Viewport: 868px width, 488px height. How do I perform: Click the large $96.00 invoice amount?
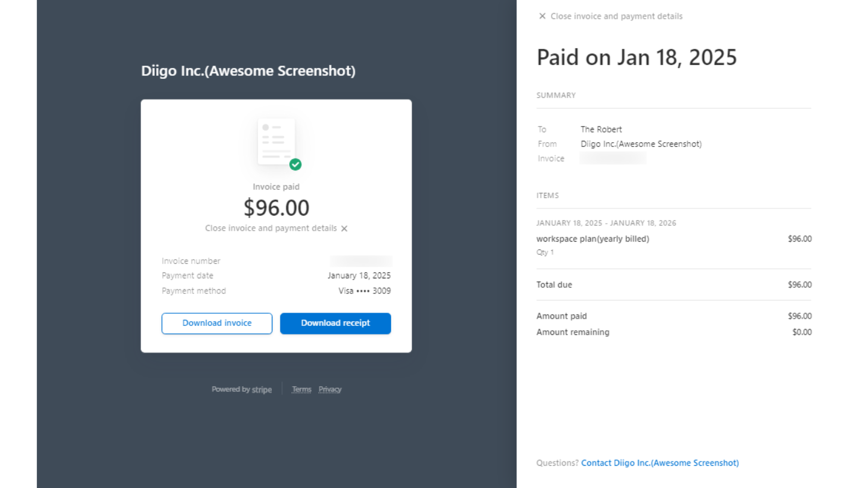coord(276,208)
